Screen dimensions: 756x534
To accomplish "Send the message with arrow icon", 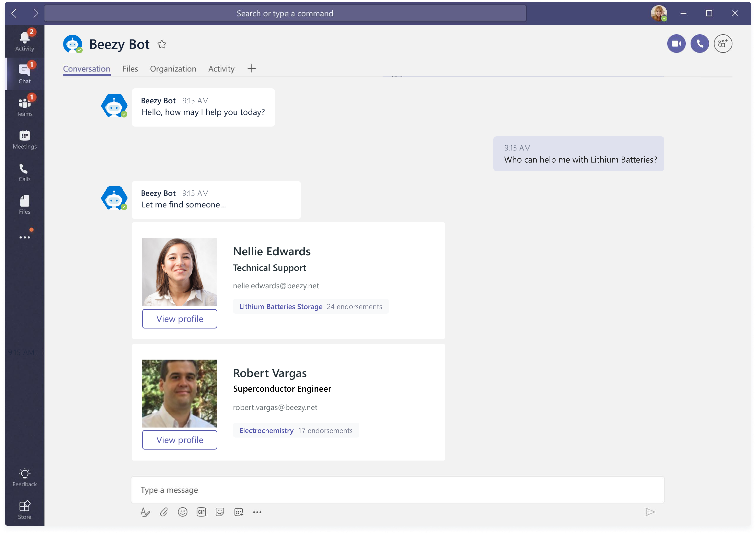I will pos(650,512).
